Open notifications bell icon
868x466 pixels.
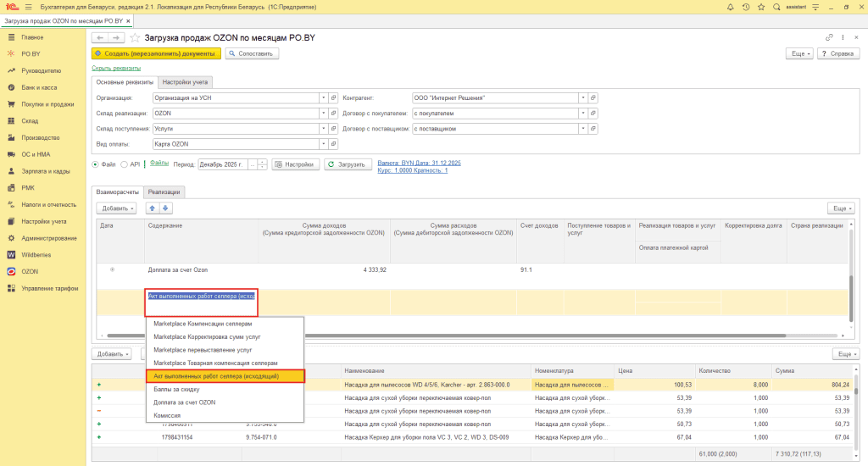[730, 7]
